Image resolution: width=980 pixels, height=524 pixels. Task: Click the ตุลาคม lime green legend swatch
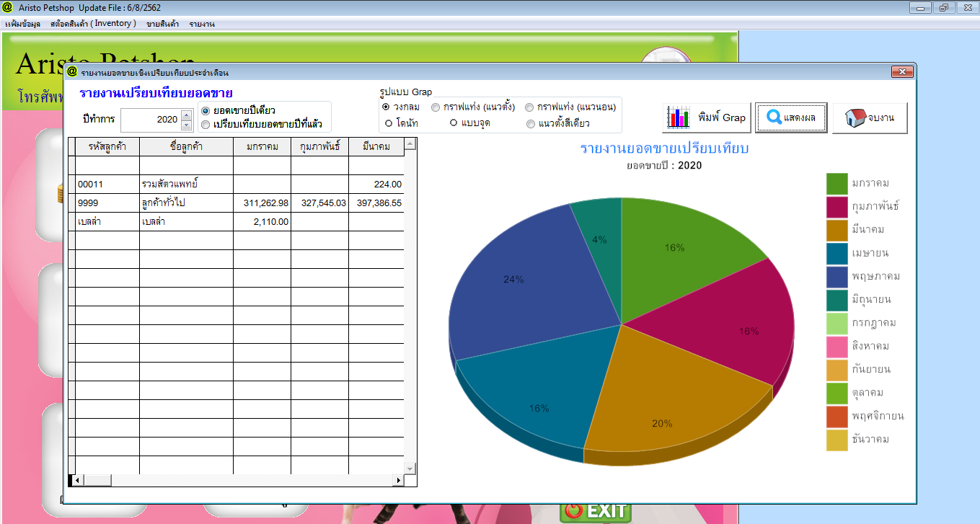pos(837,394)
